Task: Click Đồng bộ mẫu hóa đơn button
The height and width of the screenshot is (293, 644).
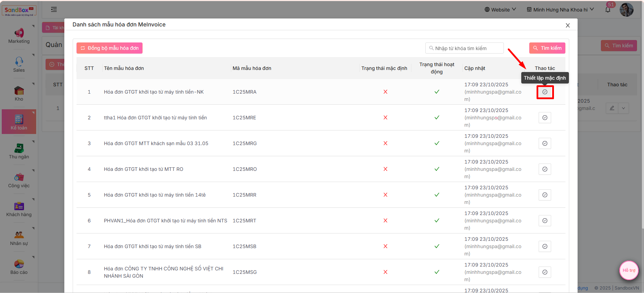Action: click(110, 48)
